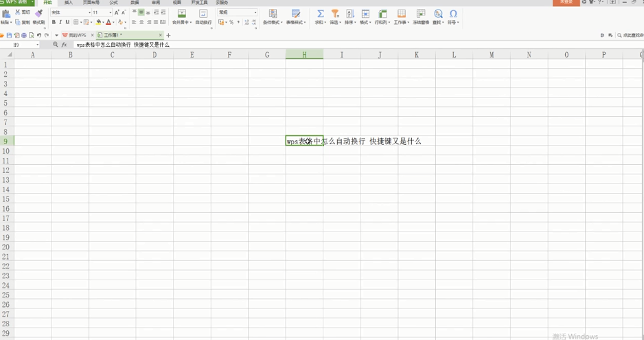The image size is (644, 340).
Task: Apply the red font color A
Action: click(x=109, y=22)
